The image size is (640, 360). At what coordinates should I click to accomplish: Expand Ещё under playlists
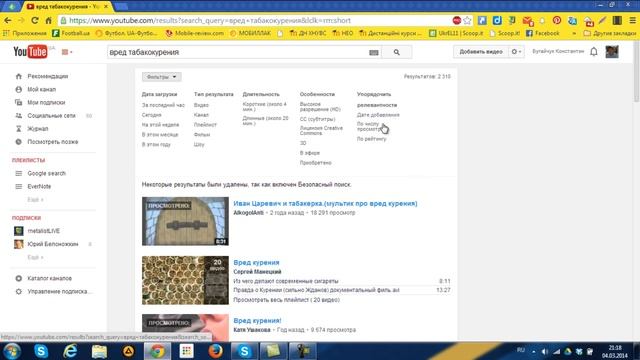pos(35,200)
